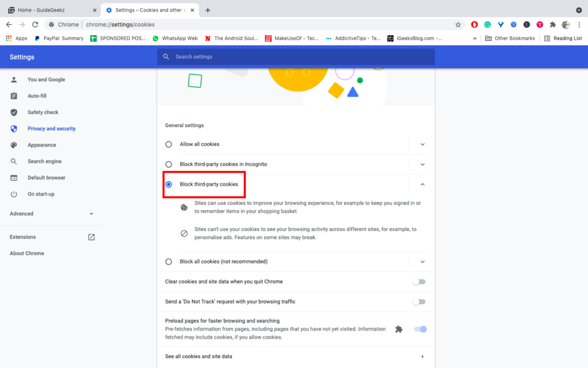Screen dimensions: 588x368
Task: Open Other Bookmarks folder
Action: pyautogui.click(x=510, y=39)
